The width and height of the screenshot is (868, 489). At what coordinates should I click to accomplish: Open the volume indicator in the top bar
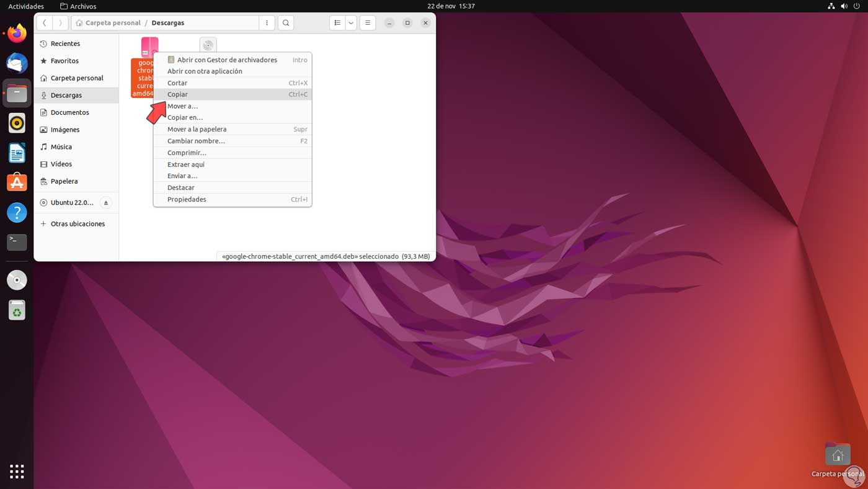(x=844, y=6)
